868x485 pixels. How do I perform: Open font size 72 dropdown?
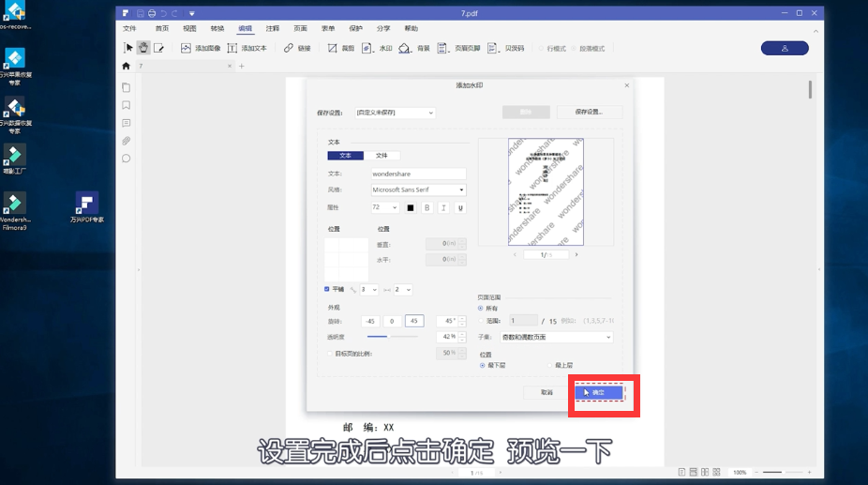pyautogui.click(x=384, y=207)
